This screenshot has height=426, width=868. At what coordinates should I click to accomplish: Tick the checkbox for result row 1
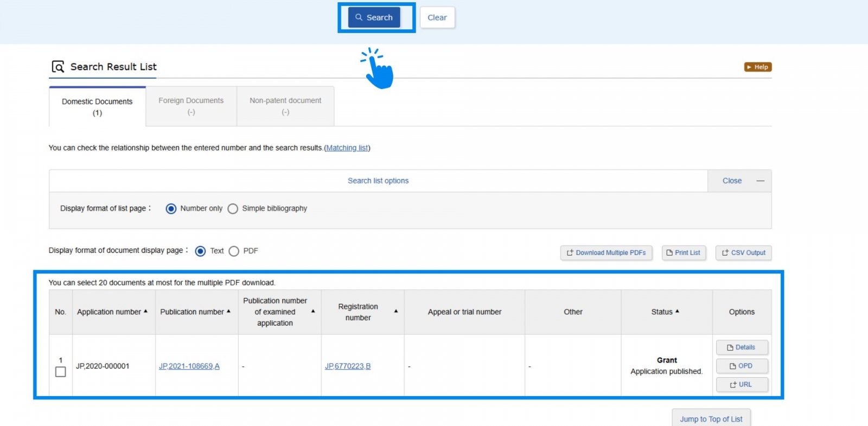61,372
